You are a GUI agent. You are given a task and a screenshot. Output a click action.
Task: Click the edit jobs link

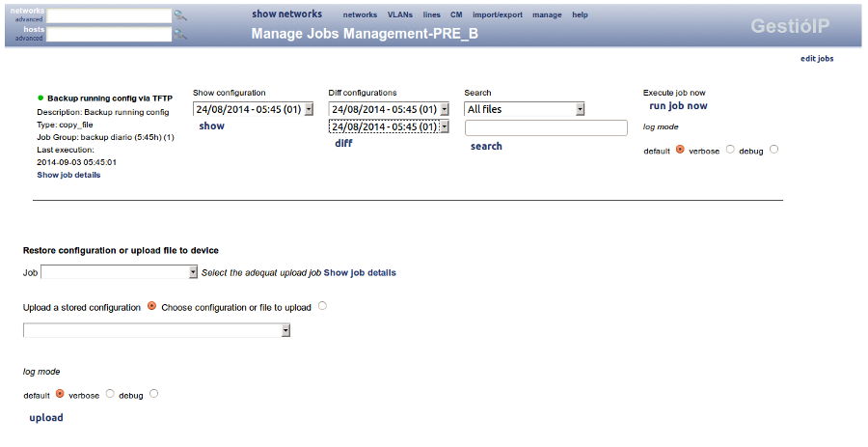(x=817, y=59)
